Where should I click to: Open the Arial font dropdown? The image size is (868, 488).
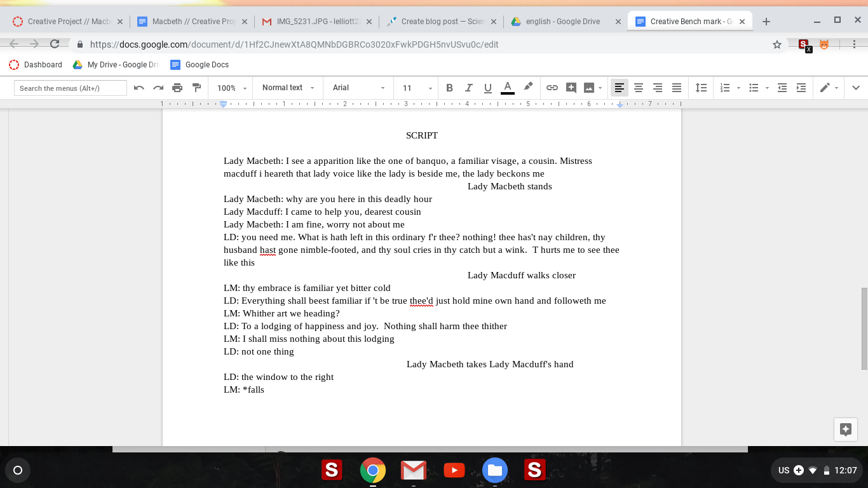(x=358, y=88)
